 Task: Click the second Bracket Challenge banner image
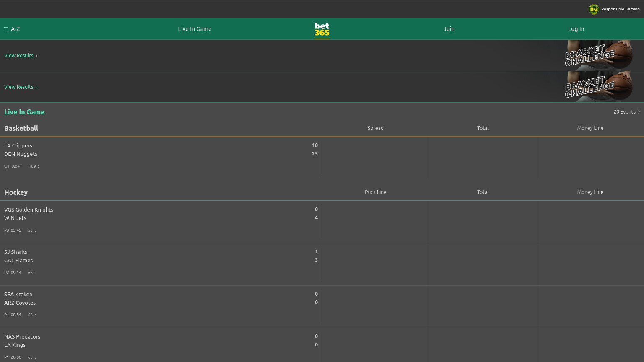point(598,87)
